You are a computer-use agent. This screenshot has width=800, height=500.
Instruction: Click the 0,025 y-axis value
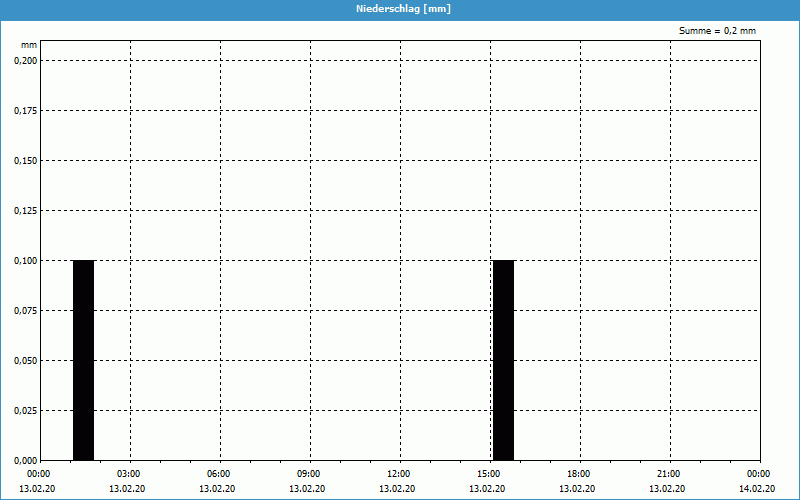25,410
